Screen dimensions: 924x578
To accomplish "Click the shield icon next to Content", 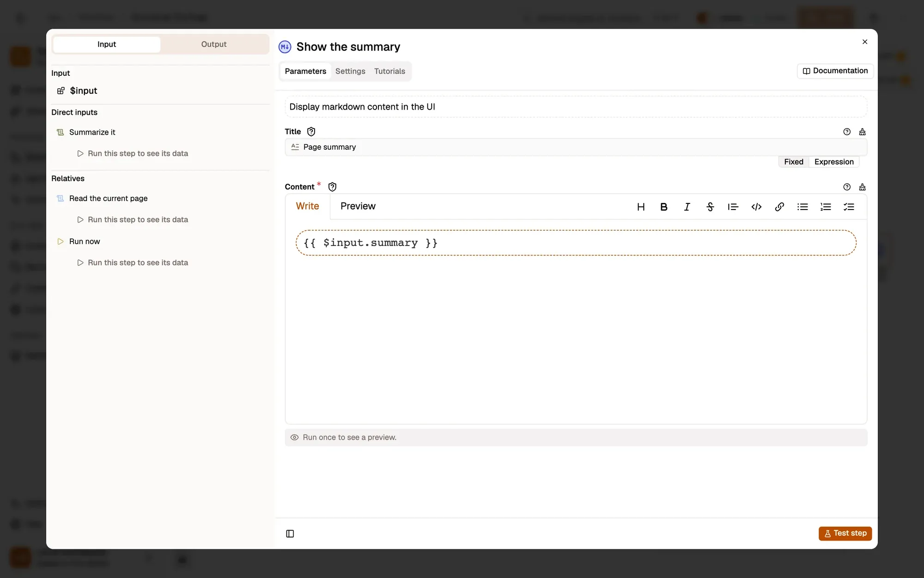I will [332, 187].
